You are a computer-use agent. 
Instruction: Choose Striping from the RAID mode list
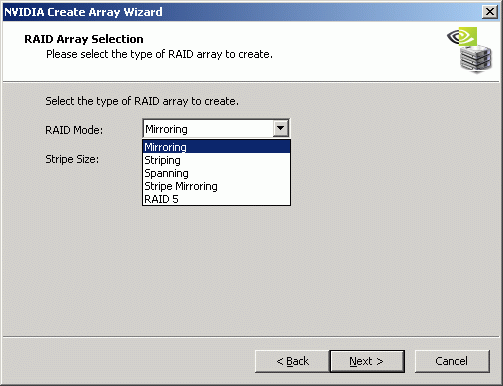(x=216, y=160)
